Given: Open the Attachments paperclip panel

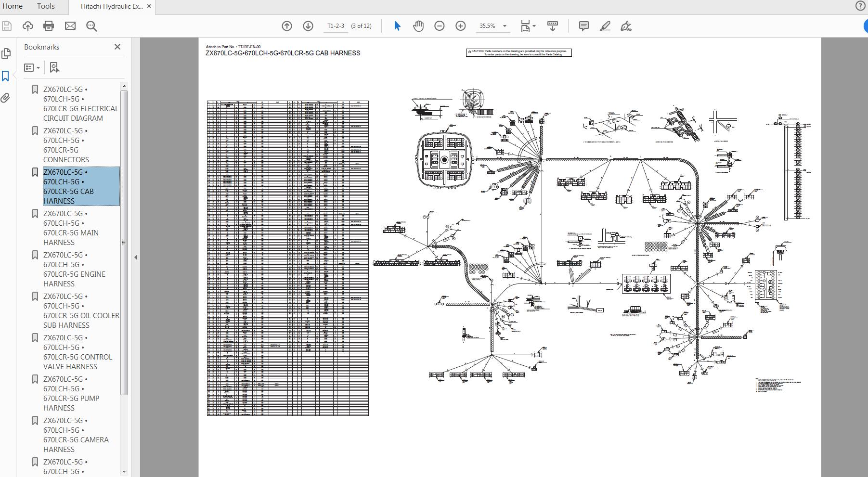Looking at the screenshot, I should [x=5, y=98].
